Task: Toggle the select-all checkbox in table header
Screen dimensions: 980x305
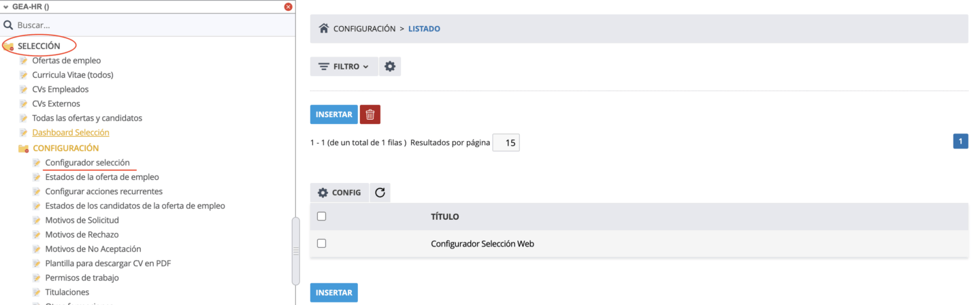Action: click(x=321, y=216)
